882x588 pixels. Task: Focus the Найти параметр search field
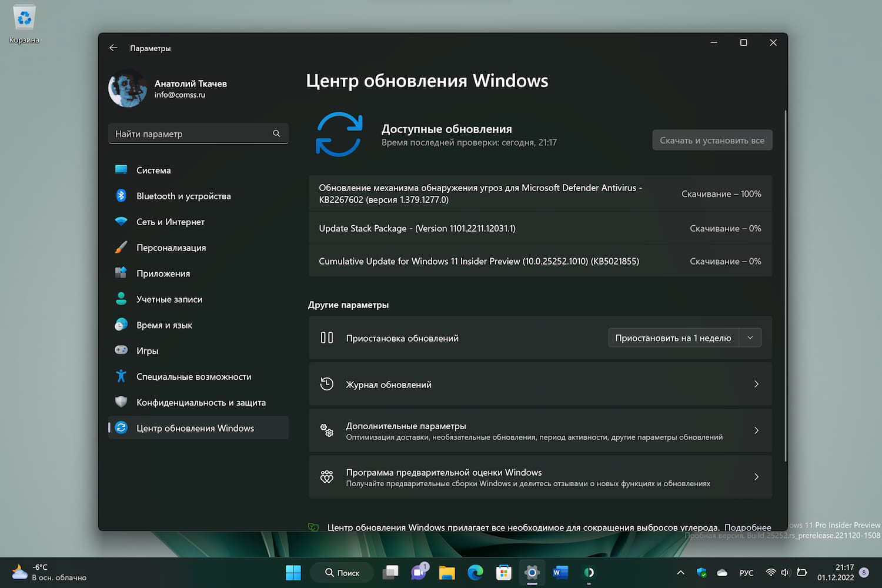click(198, 133)
